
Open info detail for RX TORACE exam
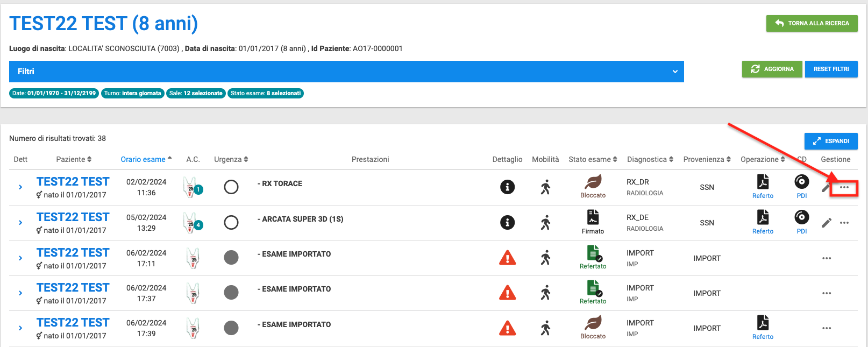[507, 187]
